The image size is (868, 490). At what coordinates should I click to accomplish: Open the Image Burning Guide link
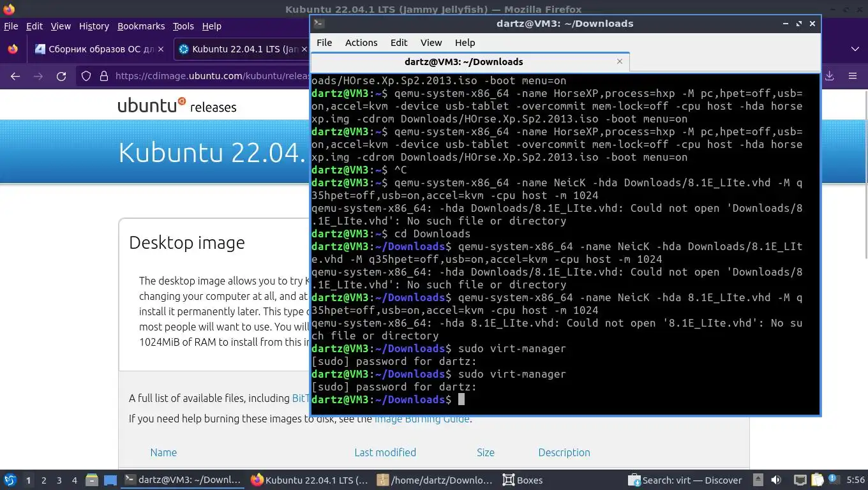point(422,419)
